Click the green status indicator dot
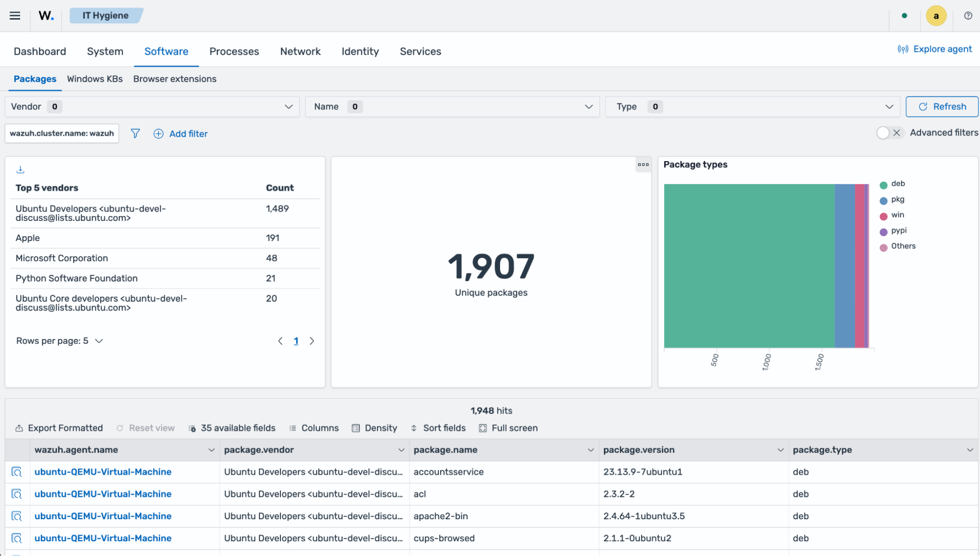980x556 pixels. click(x=905, y=16)
